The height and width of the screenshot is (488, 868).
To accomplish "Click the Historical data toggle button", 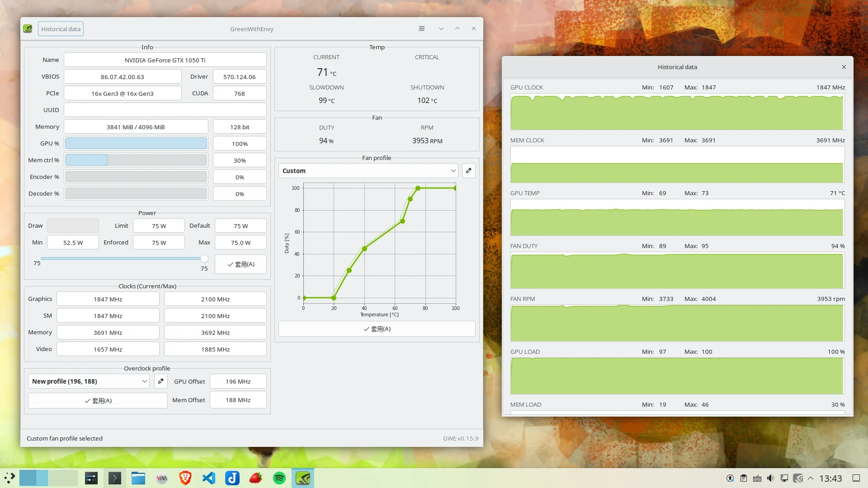I will [61, 29].
